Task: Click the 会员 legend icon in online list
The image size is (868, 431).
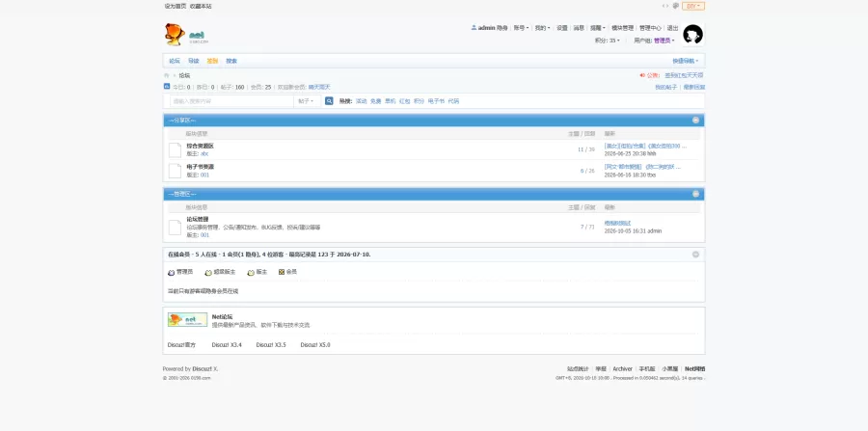Action: (282, 272)
